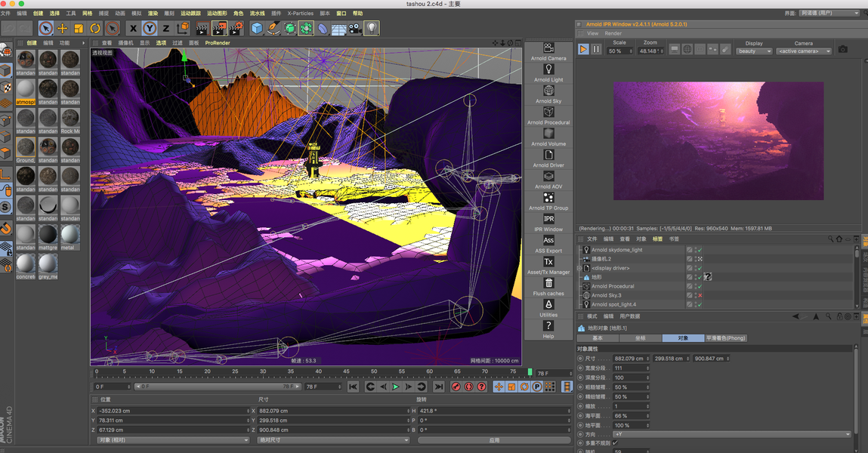Select the Scale tool in top toolbar
The height and width of the screenshot is (453, 868).
[79, 28]
